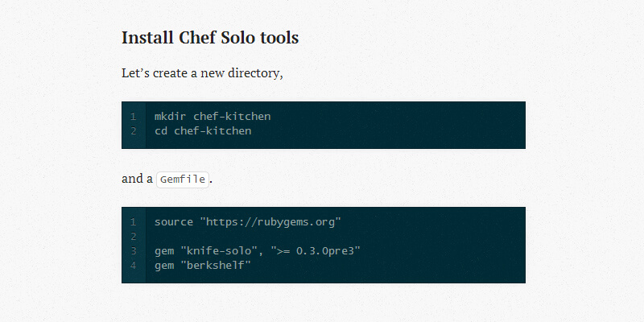Click line number 1 beside the source line

point(134,221)
